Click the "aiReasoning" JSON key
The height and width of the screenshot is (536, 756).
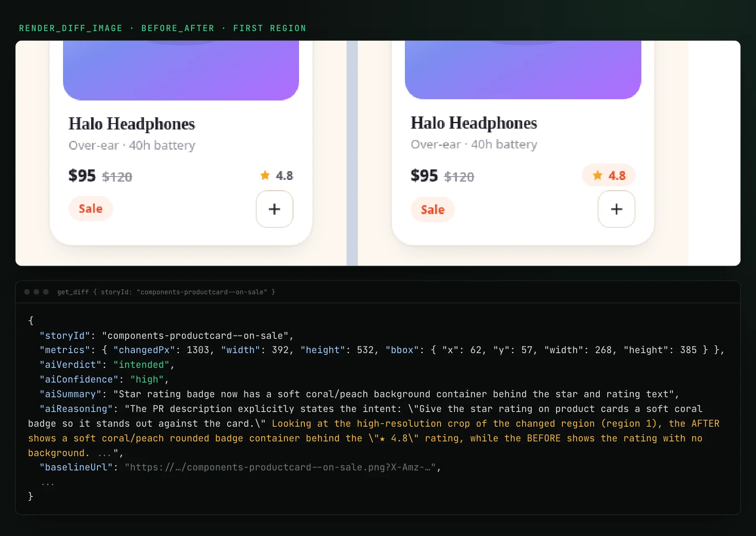pos(76,409)
